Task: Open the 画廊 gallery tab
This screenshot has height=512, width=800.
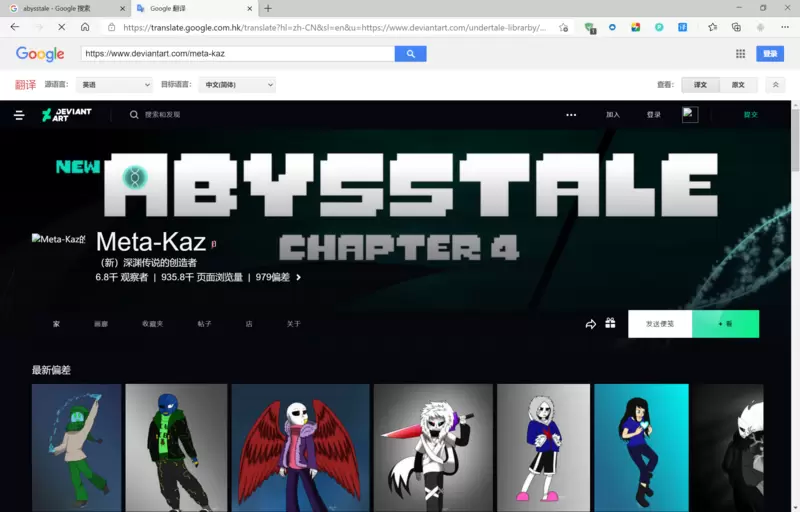Action: (101, 324)
